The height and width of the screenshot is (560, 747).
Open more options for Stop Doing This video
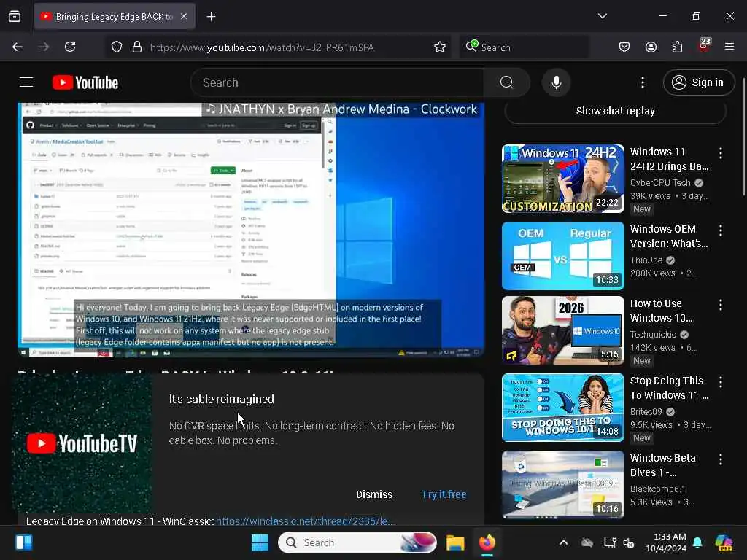point(720,382)
